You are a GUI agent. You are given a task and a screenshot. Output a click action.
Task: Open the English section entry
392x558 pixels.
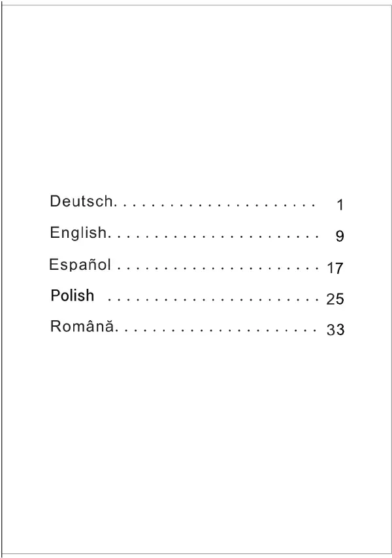[x=78, y=233]
